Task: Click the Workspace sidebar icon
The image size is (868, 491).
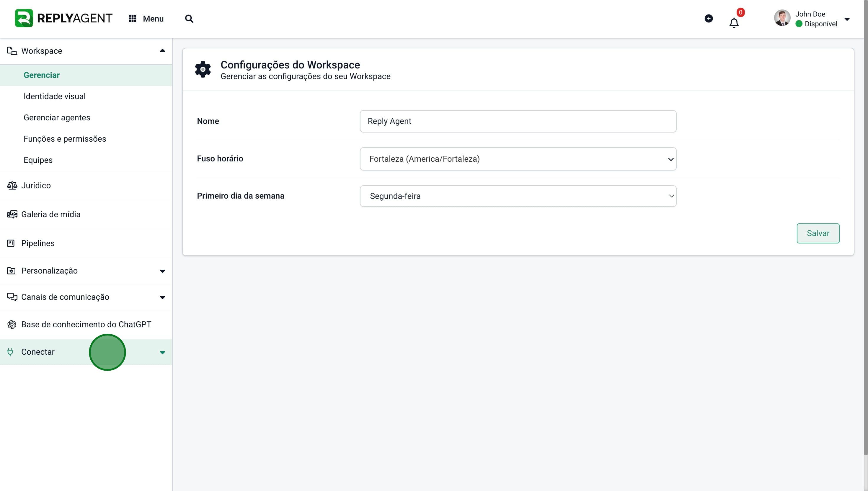Action: coord(12,51)
